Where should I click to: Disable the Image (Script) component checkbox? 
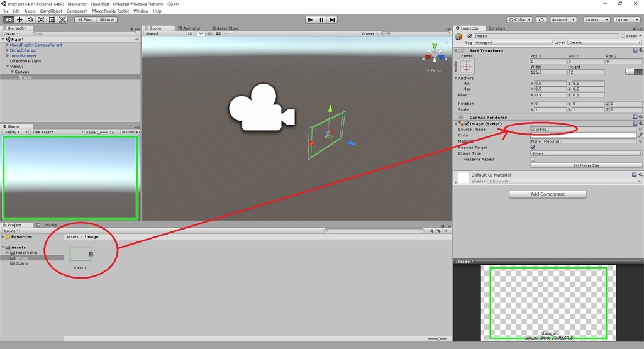coord(467,123)
